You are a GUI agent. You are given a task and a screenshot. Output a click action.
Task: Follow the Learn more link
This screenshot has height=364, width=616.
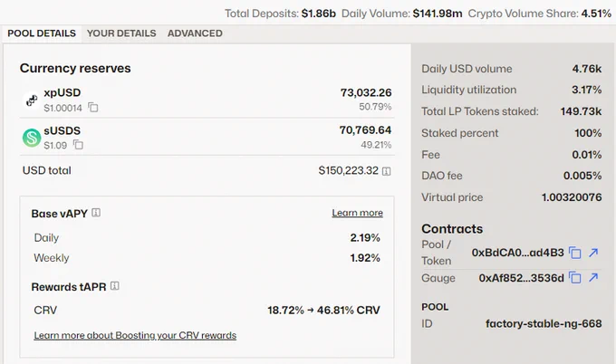[x=357, y=213]
